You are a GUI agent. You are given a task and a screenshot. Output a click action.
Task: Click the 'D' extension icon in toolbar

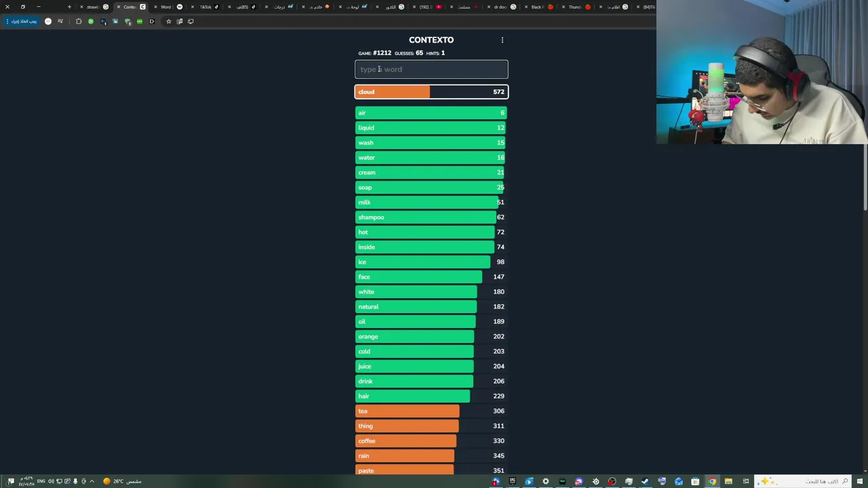[152, 21]
